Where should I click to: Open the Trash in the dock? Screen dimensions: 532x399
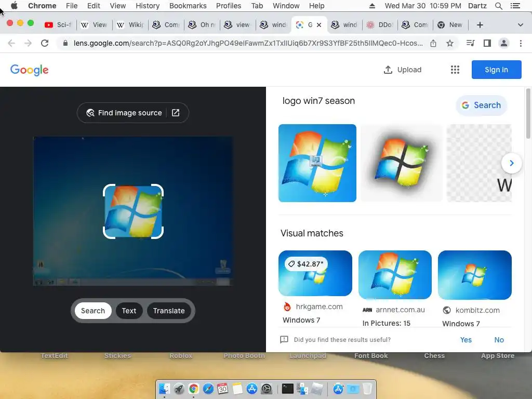coord(367,389)
